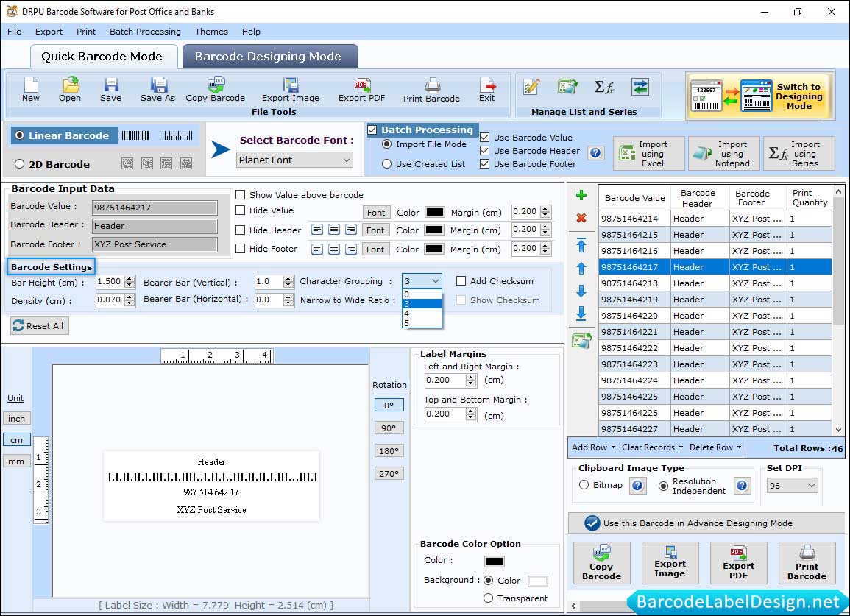Open the Export menu
The width and height of the screenshot is (850, 616).
point(49,32)
